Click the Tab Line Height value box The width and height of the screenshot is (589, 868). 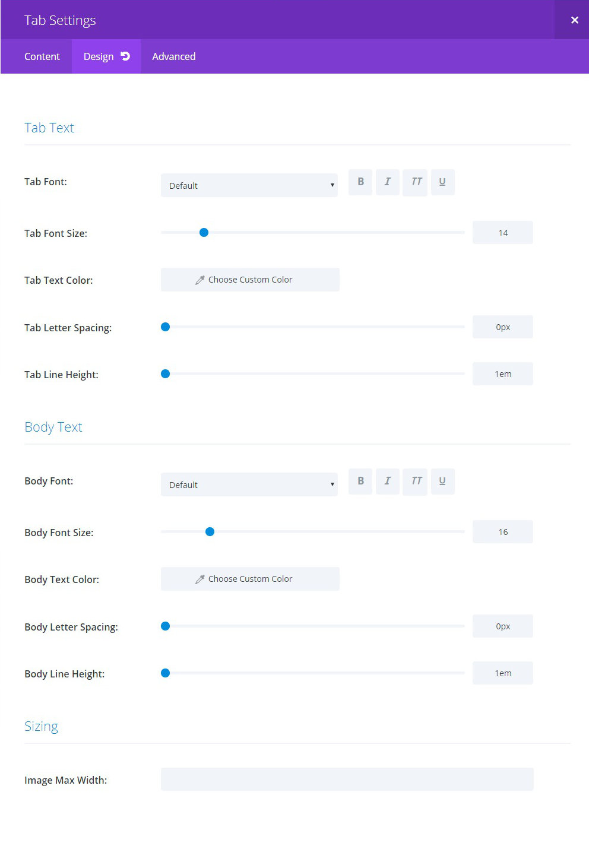click(503, 374)
